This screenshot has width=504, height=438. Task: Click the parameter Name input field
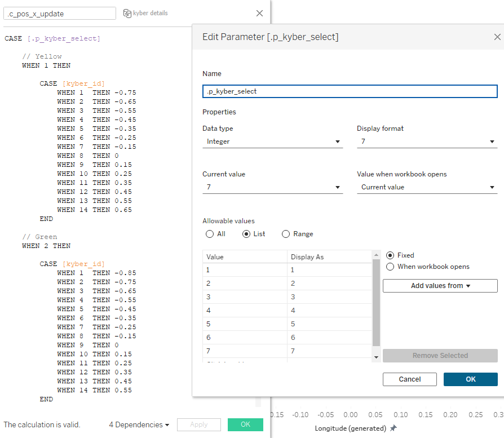click(350, 91)
